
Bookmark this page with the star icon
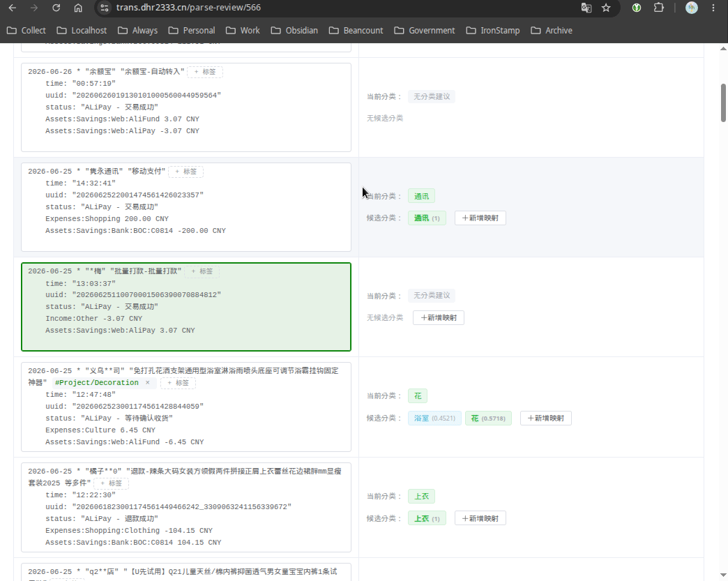coord(606,8)
